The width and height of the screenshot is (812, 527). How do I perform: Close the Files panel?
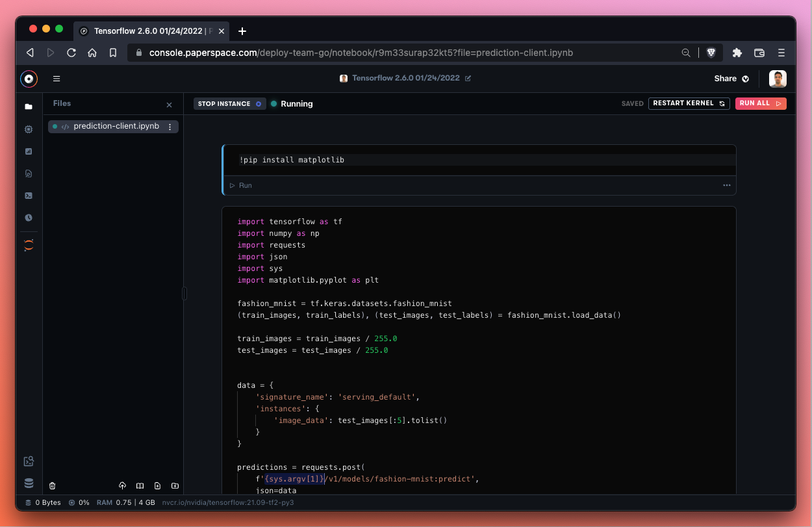click(170, 105)
